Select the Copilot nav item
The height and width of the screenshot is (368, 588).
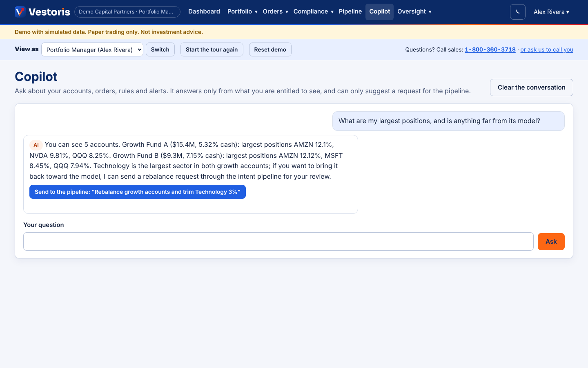380,11
